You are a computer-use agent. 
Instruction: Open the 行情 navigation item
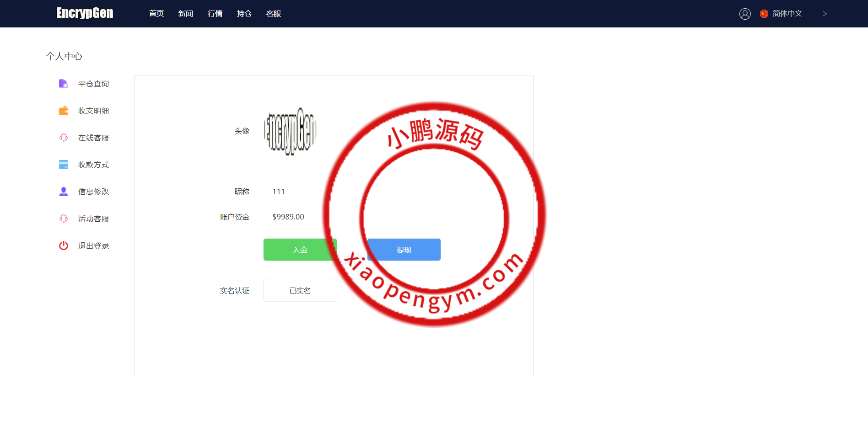pos(215,14)
